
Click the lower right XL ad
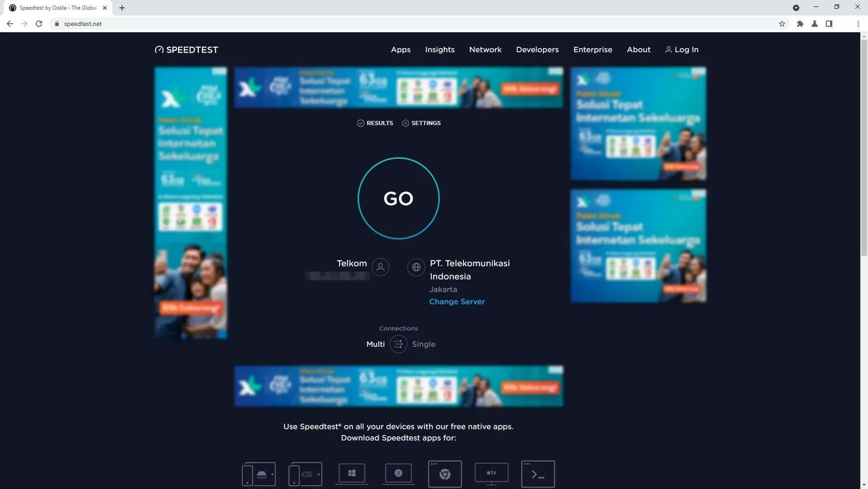638,246
